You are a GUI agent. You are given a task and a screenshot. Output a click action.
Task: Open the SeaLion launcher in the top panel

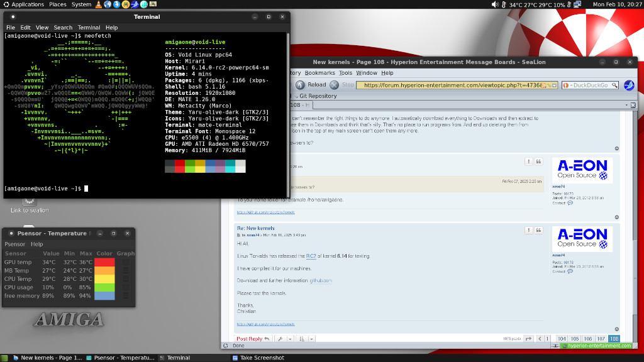[135, 4]
